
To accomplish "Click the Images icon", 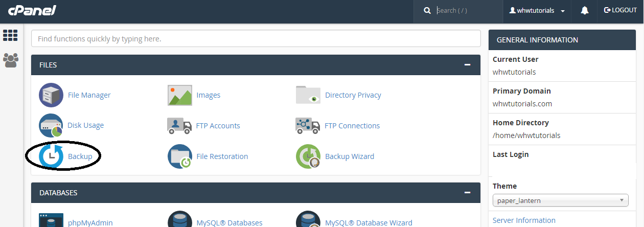I will (x=180, y=95).
